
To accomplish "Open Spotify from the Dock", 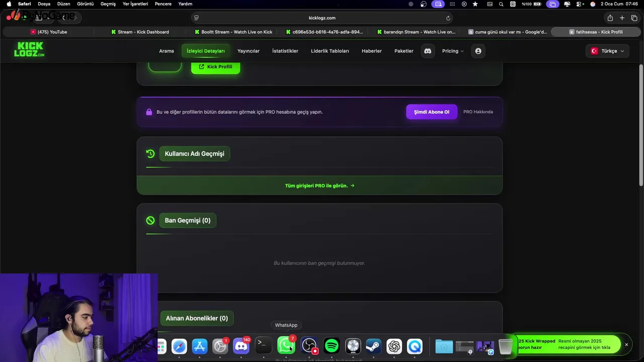I will (x=332, y=346).
